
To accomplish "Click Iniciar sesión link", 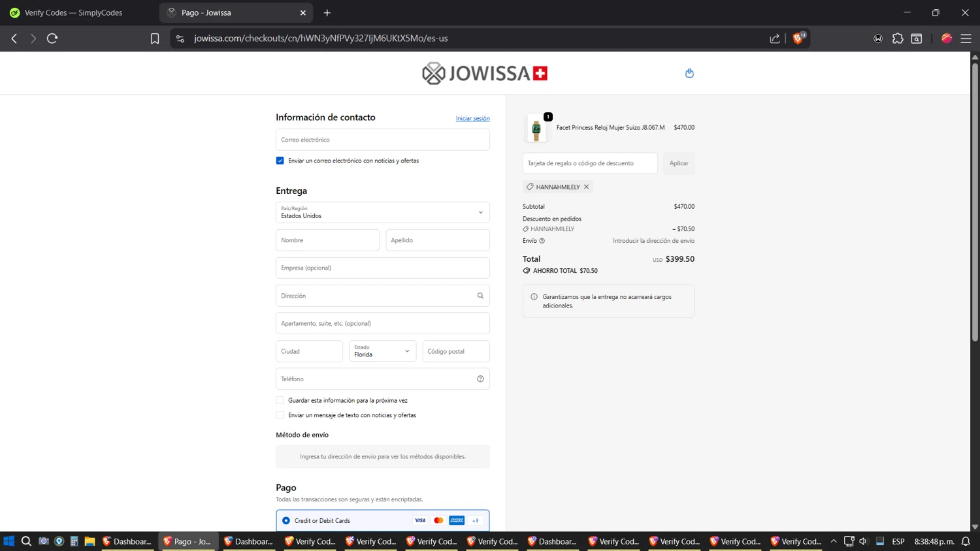I will point(472,118).
